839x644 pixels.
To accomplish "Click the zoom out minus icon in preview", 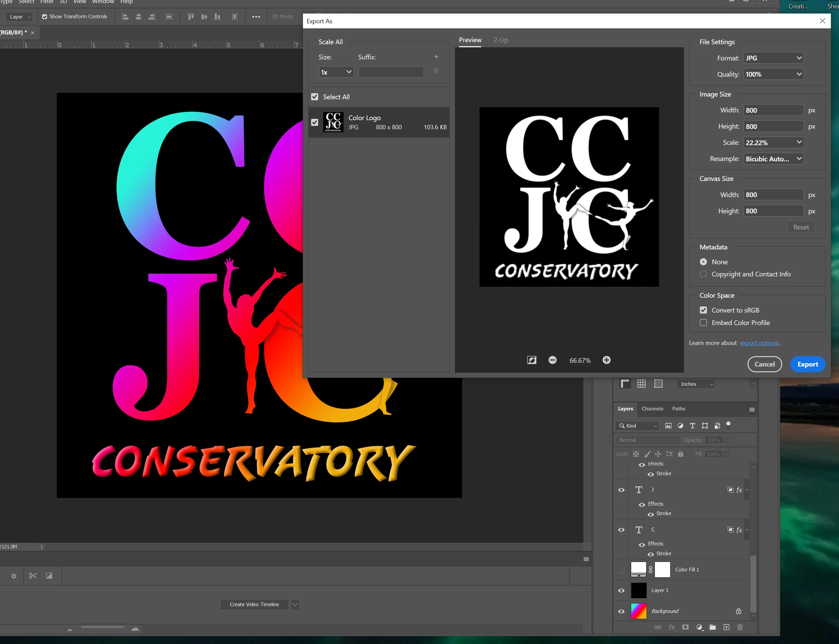I will tap(553, 360).
